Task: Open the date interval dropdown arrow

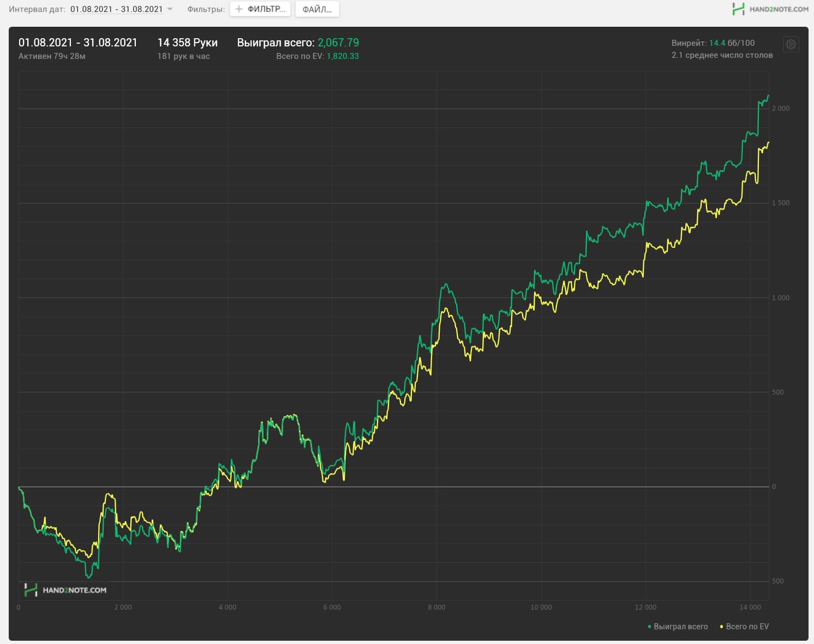Action: pyautogui.click(x=170, y=9)
